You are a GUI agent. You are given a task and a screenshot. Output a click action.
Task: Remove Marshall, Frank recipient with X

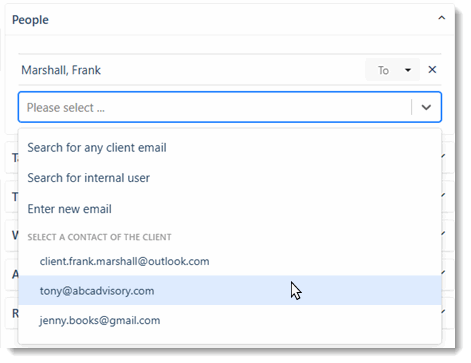pos(432,70)
